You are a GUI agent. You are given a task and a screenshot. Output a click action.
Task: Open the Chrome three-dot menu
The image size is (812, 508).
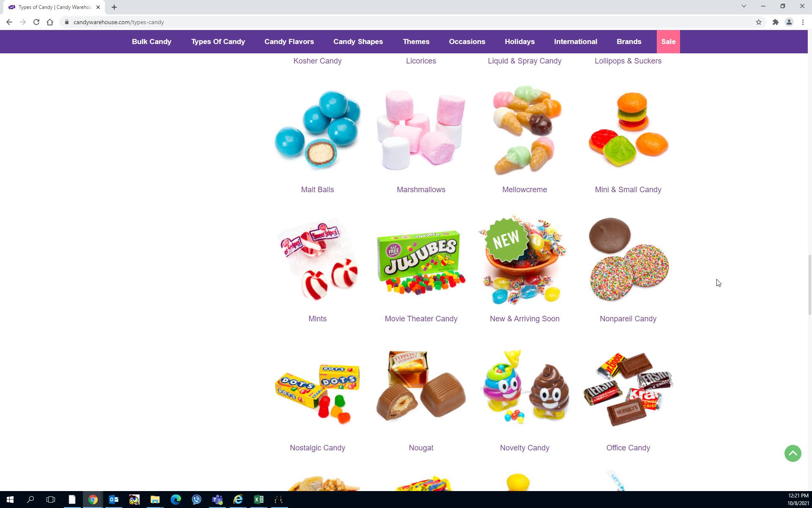[x=803, y=22]
